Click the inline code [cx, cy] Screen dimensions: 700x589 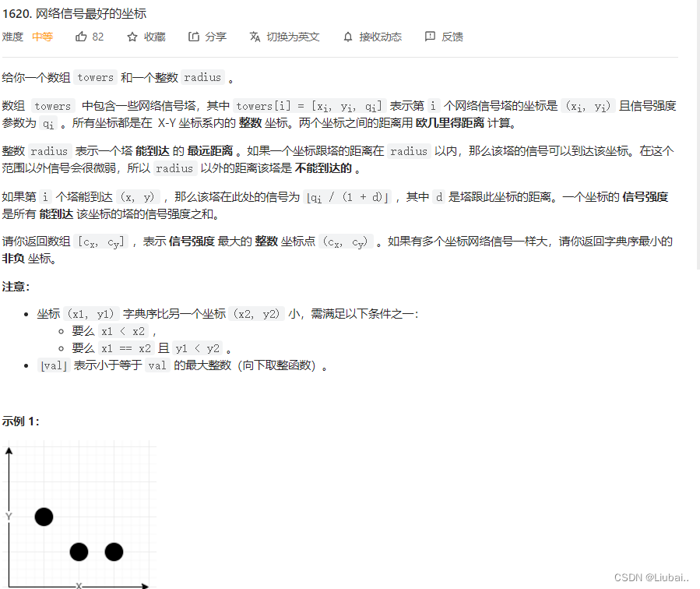(101, 242)
